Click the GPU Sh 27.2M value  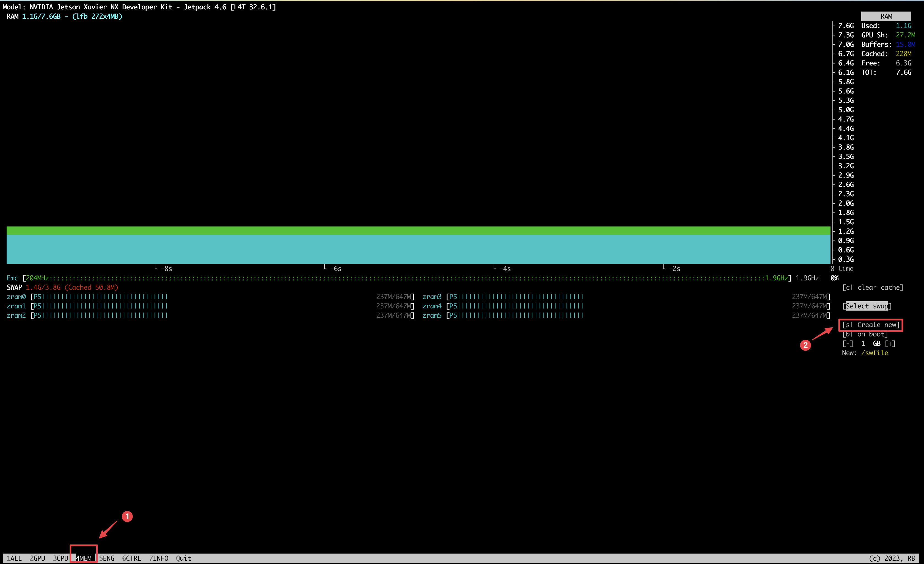905,35
